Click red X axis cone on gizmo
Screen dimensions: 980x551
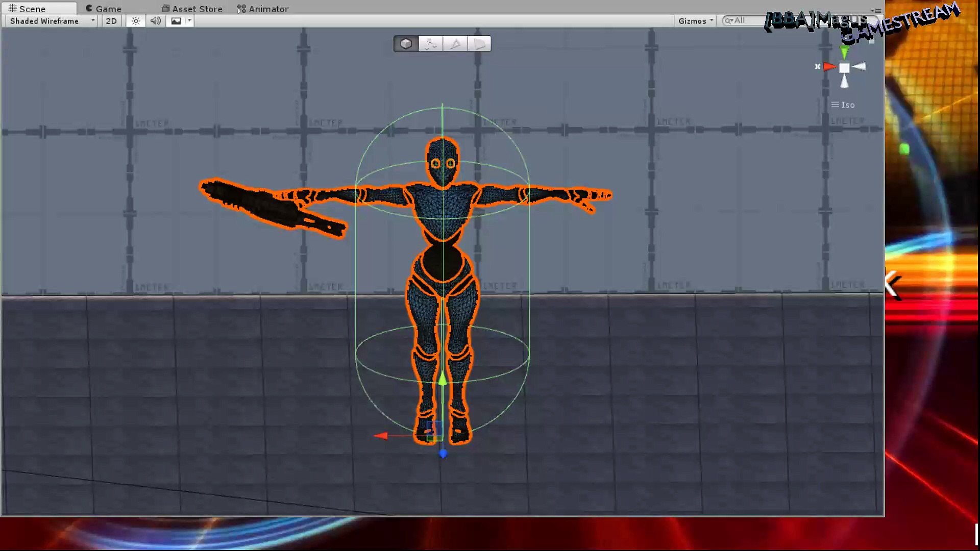tap(829, 67)
